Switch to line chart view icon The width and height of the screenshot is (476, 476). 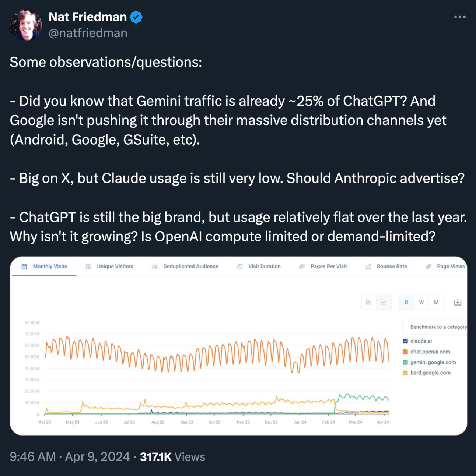(x=384, y=302)
